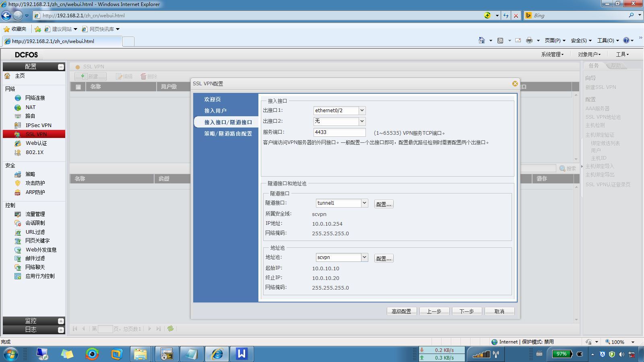Screen dimensions: 644x362
Task: Close the SSL VPN配置 dialog
Action: pos(515,84)
